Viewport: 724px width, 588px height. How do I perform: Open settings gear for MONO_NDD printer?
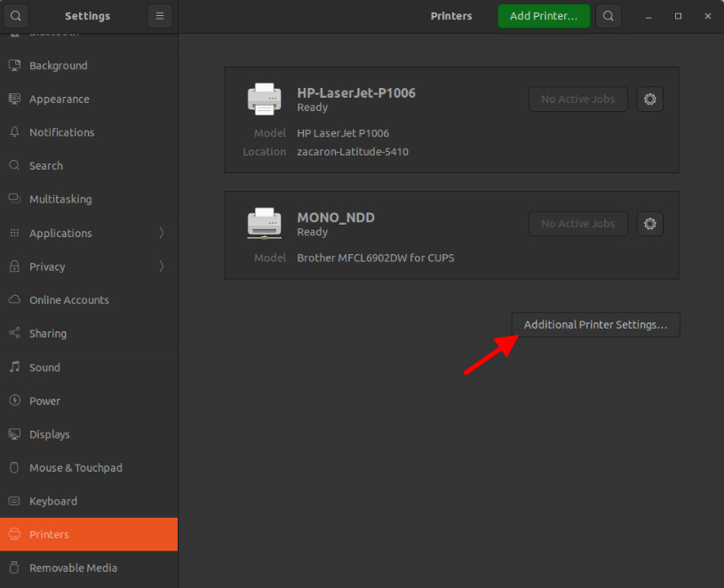650,224
